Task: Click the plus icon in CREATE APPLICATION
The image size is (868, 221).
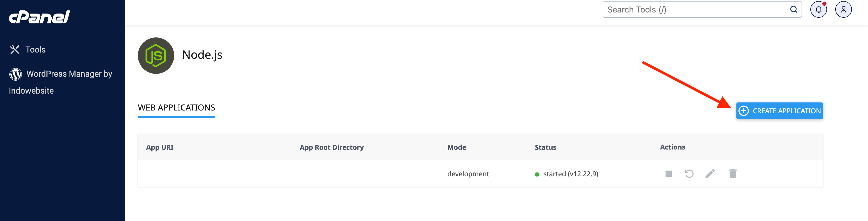Action: click(744, 111)
